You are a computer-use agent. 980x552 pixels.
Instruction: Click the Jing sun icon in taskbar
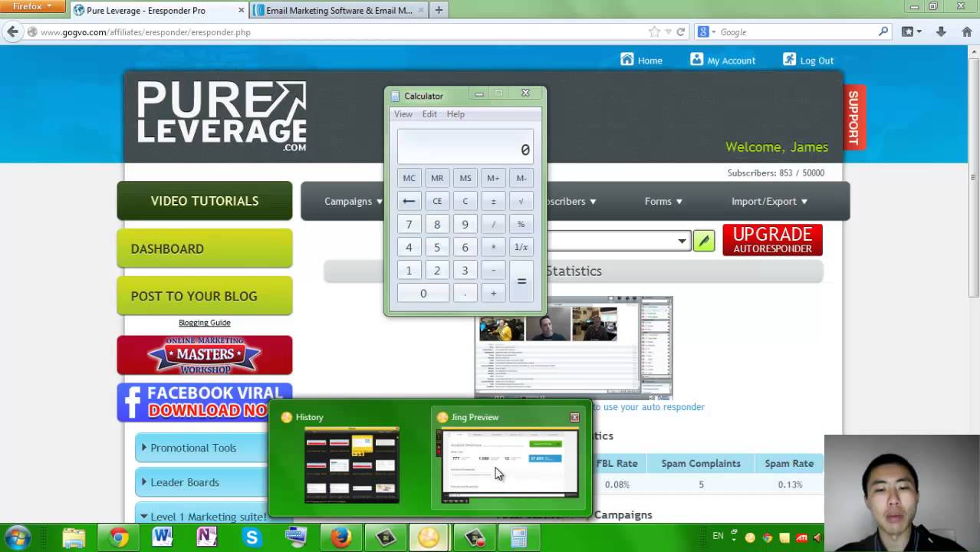[x=429, y=537]
